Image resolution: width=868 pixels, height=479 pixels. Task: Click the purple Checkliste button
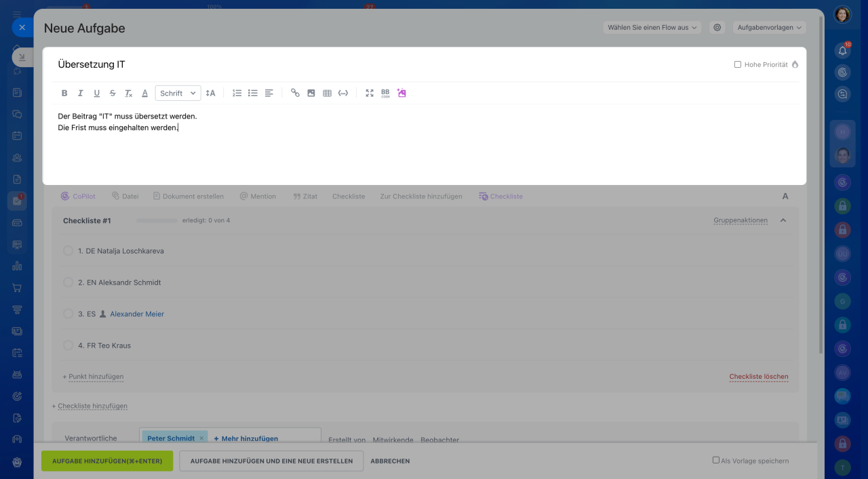tap(500, 196)
